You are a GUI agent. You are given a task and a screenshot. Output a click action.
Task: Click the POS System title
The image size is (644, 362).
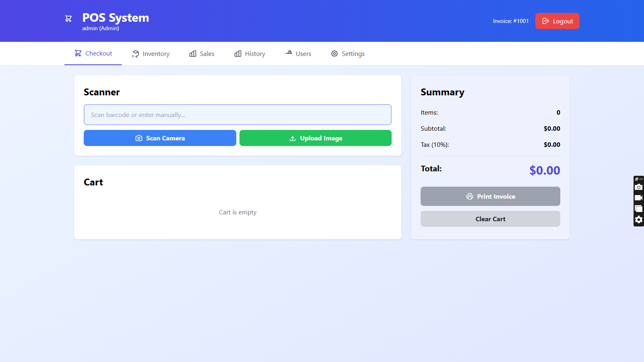coord(116,18)
